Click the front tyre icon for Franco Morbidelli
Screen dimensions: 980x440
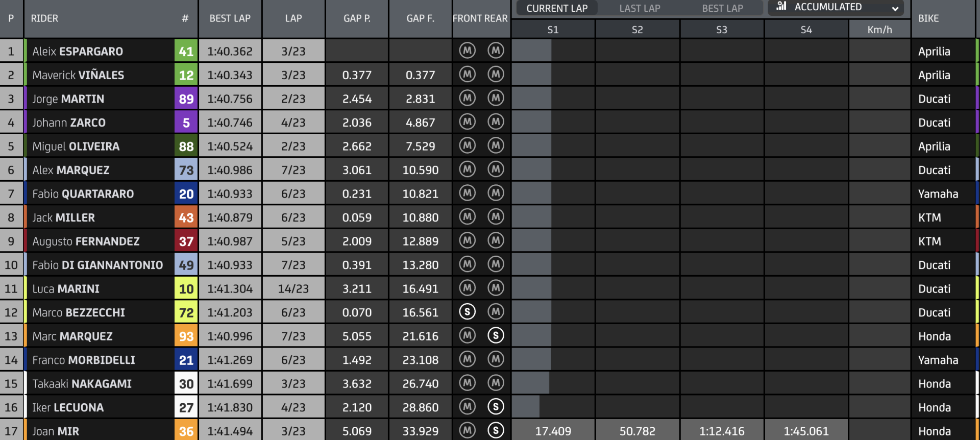tap(467, 359)
